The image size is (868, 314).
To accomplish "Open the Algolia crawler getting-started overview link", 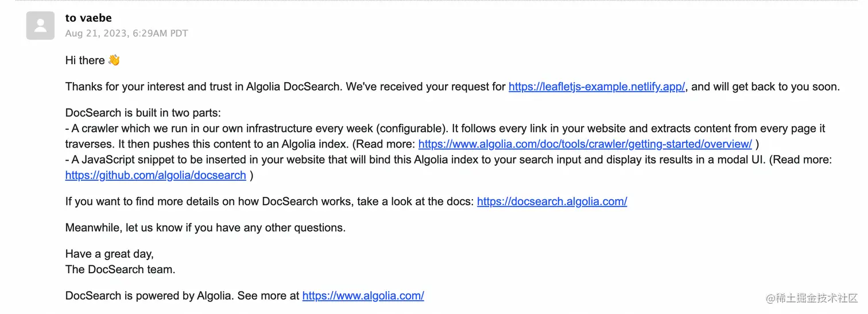I will (585, 144).
